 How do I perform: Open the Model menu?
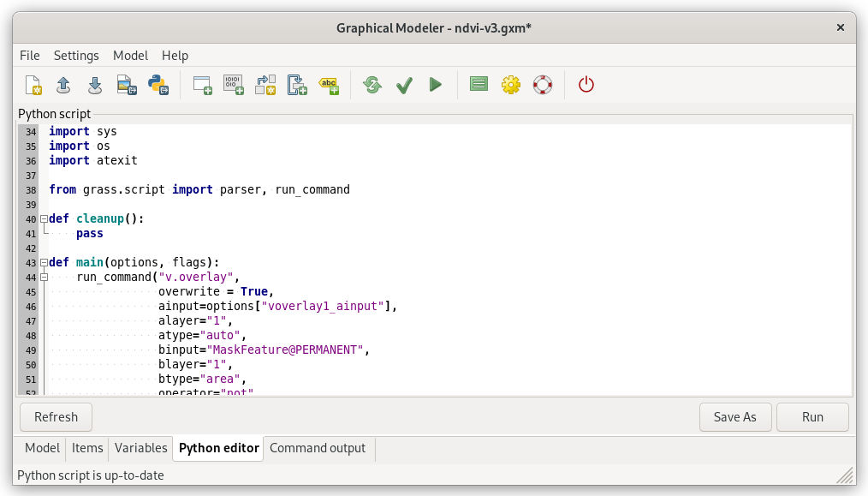131,56
